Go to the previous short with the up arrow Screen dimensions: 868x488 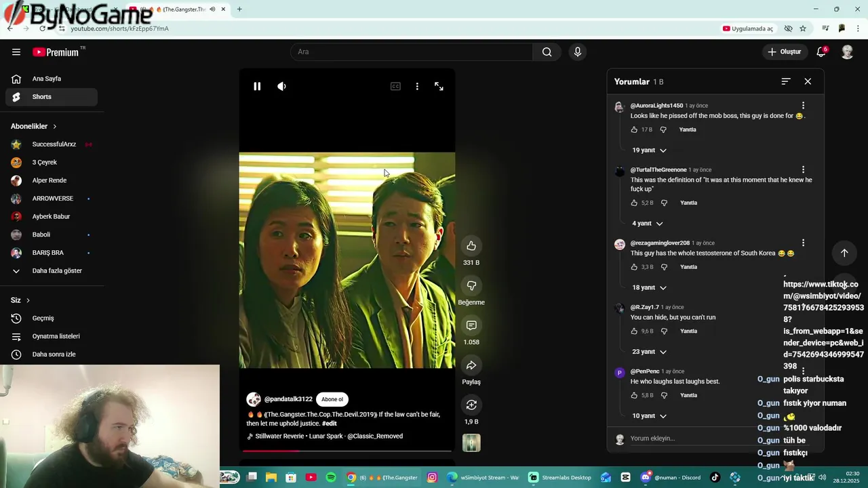click(844, 253)
